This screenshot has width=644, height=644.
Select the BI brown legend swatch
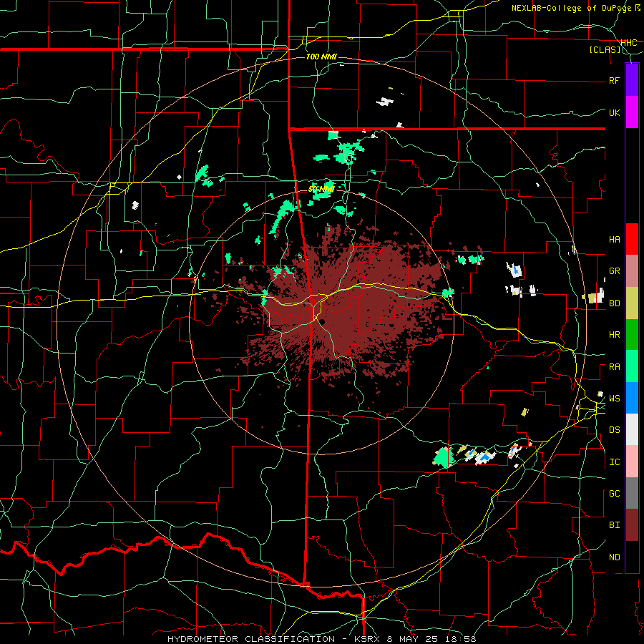[632, 525]
